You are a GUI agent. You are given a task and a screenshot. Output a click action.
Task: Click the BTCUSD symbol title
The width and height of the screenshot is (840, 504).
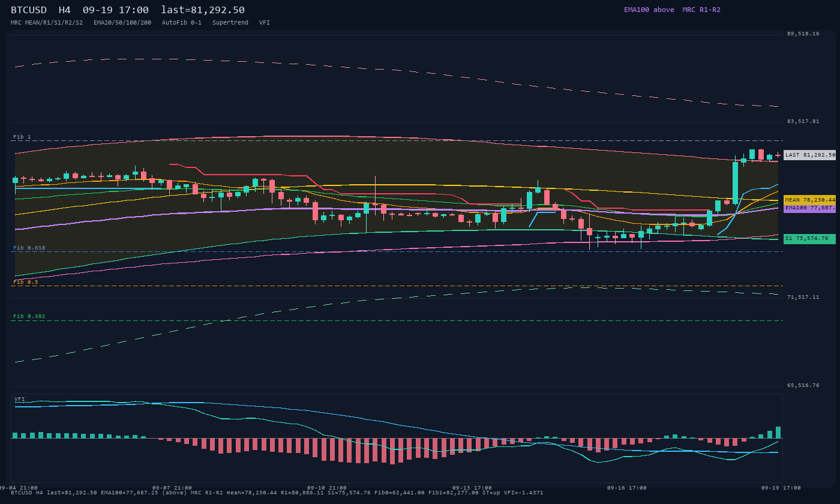29,10
